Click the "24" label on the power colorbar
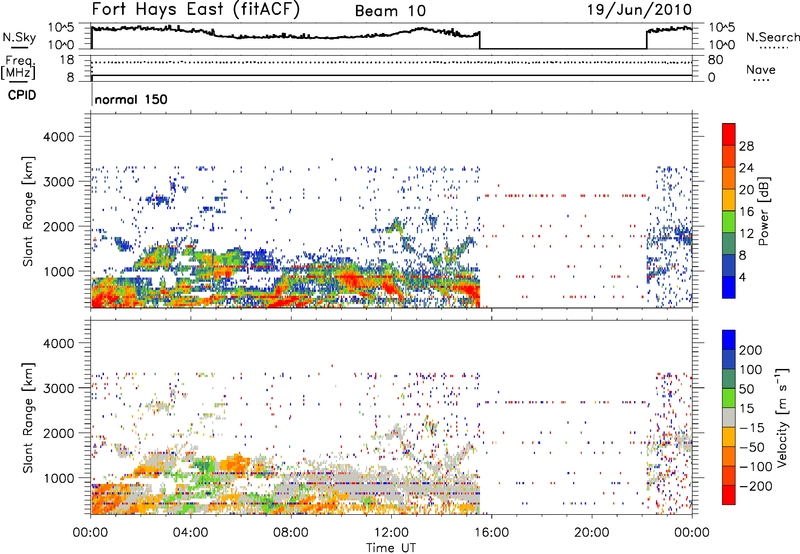This screenshot has width=800, height=554. [746, 168]
